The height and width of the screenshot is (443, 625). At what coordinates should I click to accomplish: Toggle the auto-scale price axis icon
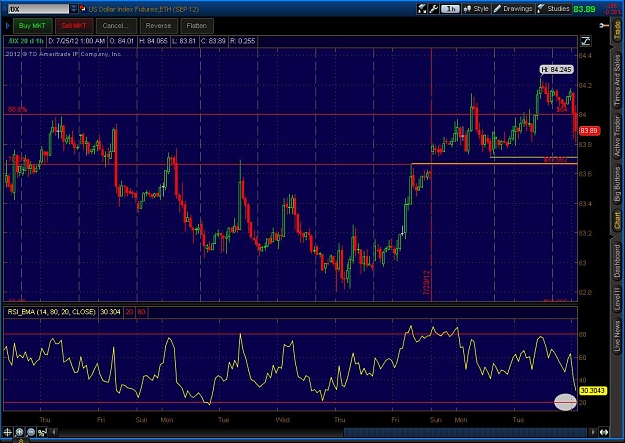pos(586,41)
